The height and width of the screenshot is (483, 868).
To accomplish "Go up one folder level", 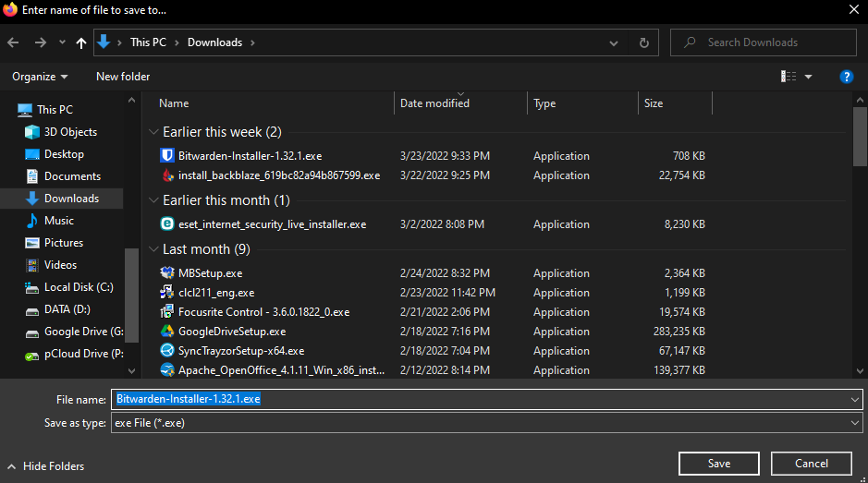I will coord(81,42).
